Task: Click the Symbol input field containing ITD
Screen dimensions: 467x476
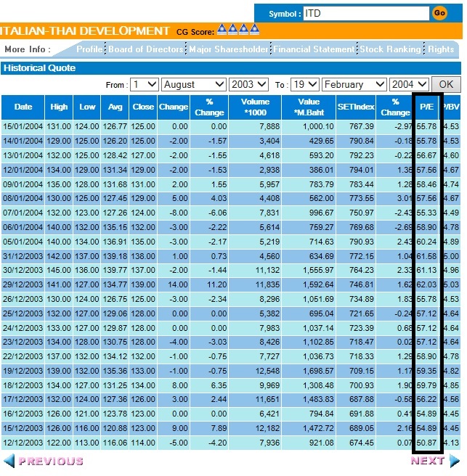Action: point(366,14)
